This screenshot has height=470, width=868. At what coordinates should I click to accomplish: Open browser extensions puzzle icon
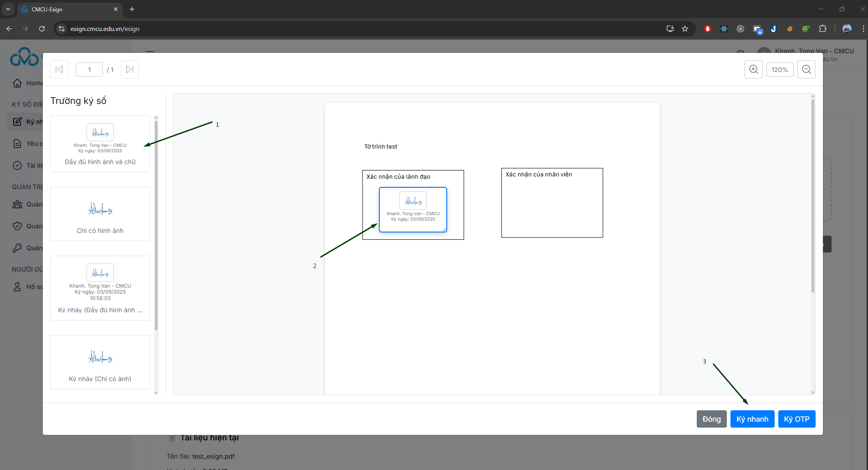tap(822, 29)
